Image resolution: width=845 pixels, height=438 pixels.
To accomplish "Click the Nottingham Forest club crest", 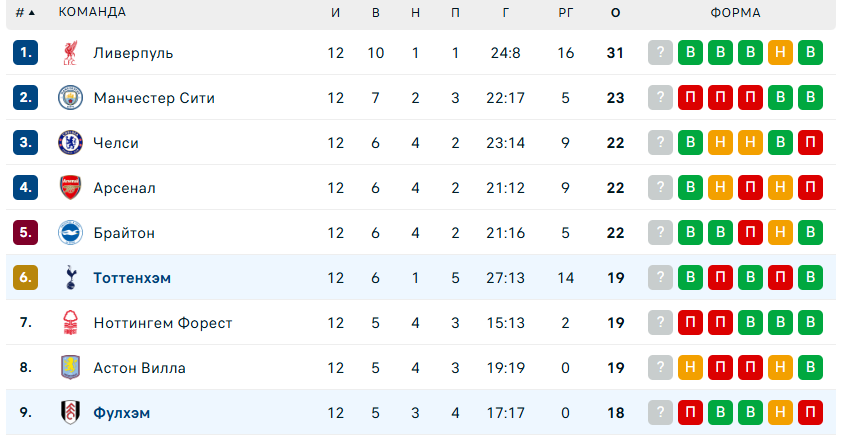I will (69, 323).
